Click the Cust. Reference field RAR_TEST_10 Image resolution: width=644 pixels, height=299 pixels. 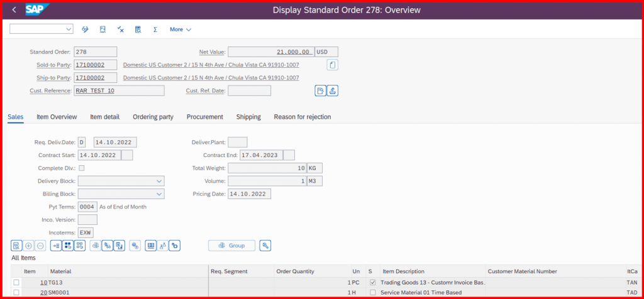119,90
